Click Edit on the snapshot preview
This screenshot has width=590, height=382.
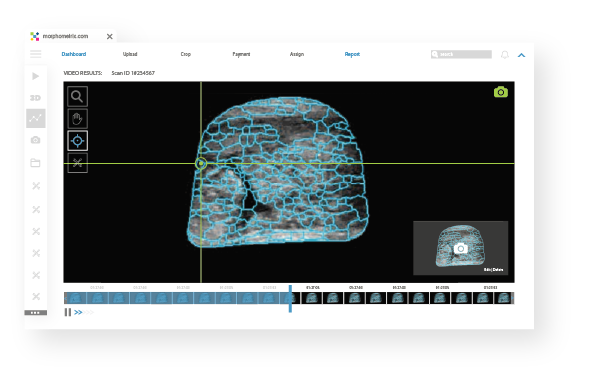point(487,269)
